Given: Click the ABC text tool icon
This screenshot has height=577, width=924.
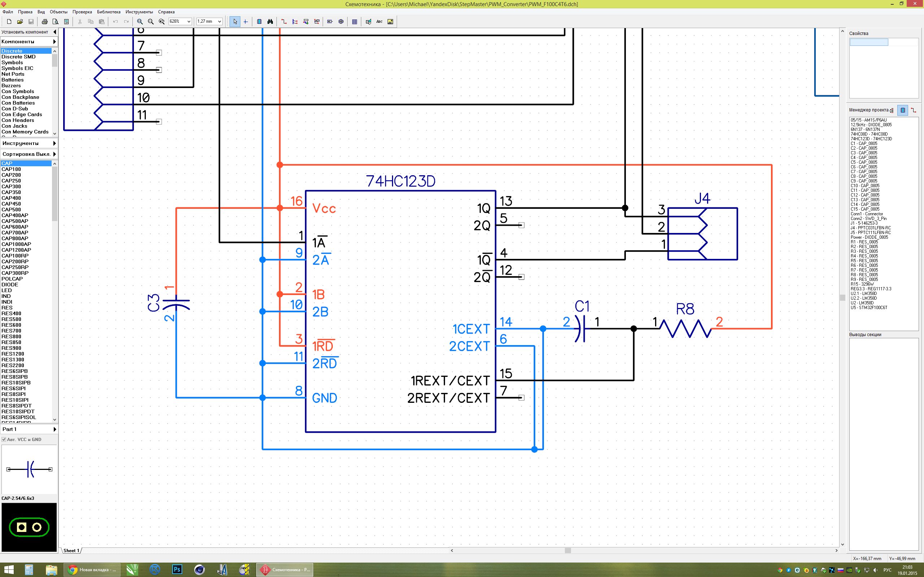Looking at the screenshot, I should tap(379, 22).
